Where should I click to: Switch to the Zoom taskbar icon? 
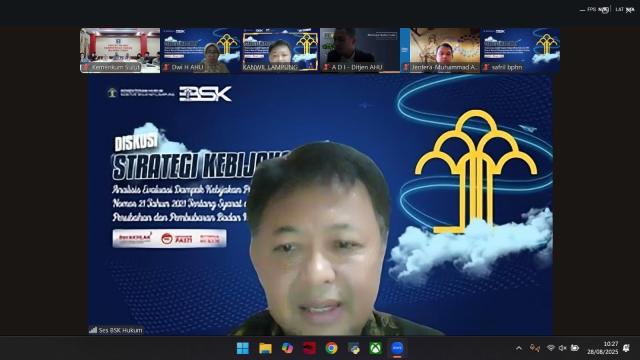point(397,348)
